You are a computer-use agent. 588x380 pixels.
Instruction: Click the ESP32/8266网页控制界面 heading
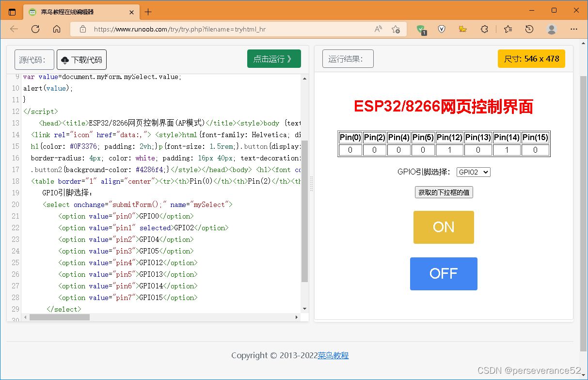(444, 107)
